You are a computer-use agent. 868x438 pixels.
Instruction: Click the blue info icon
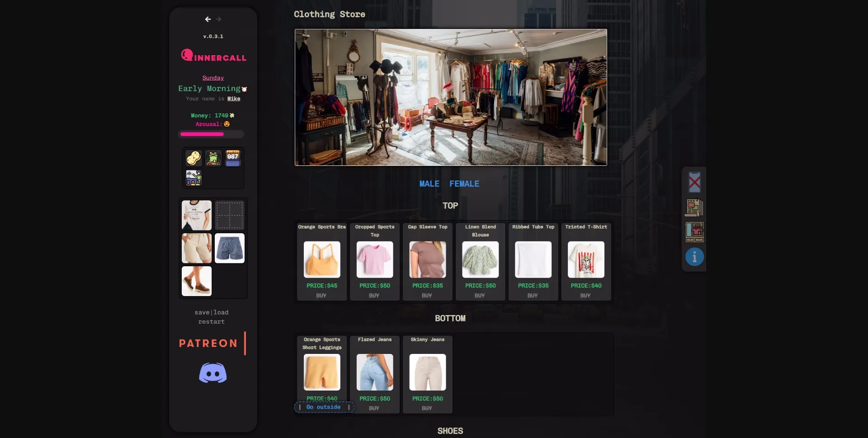tap(694, 256)
